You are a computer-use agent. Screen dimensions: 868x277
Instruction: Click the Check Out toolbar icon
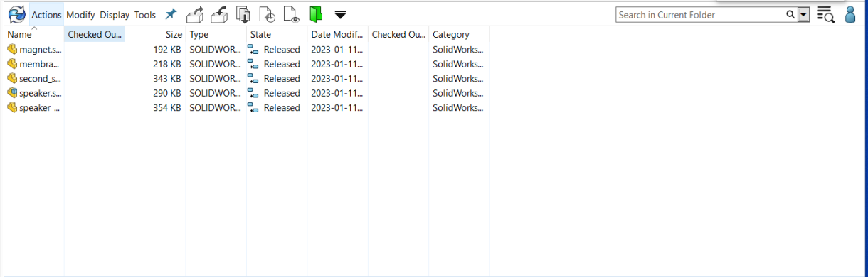(194, 14)
